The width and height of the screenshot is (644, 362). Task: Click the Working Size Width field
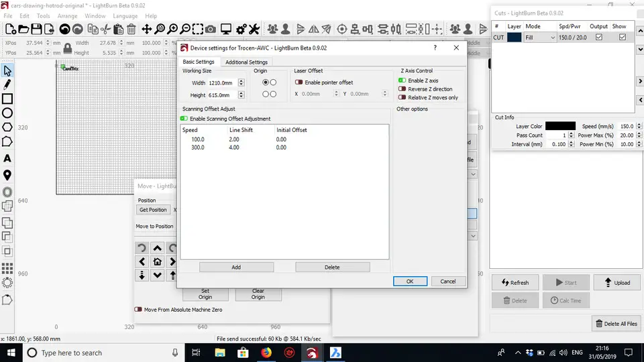[223, 82]
